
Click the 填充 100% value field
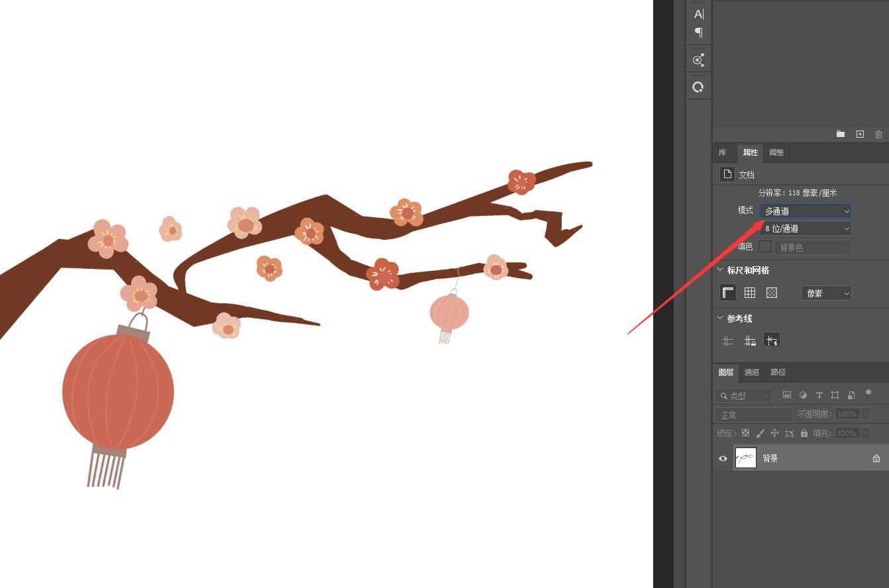pos(847,433)
